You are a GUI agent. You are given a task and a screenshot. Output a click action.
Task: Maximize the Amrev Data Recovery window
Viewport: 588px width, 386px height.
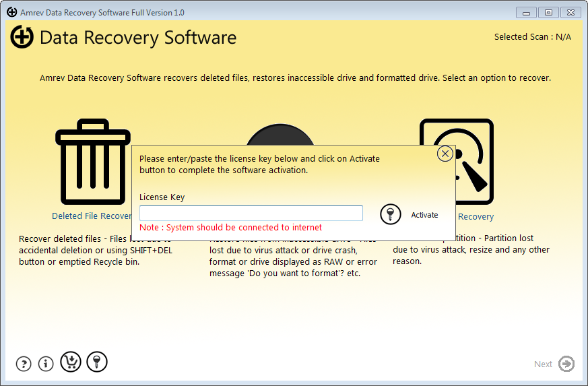point(548,13)
